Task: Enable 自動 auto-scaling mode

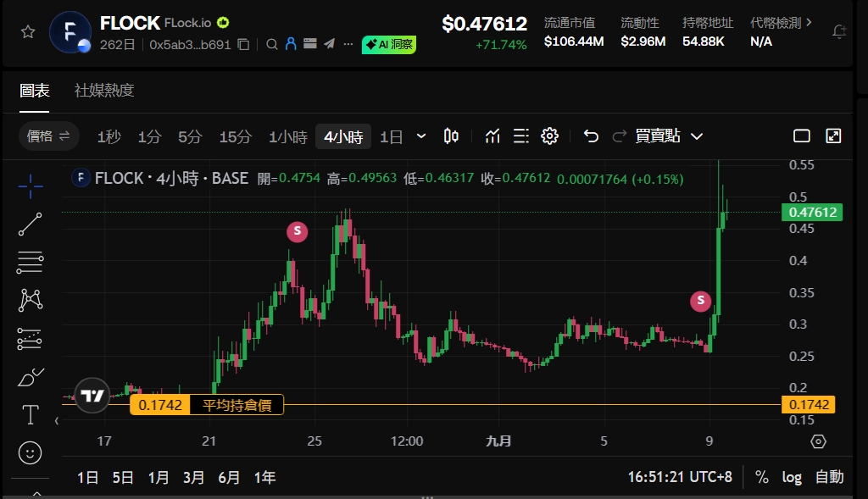Action: click(x=827, y=477)
